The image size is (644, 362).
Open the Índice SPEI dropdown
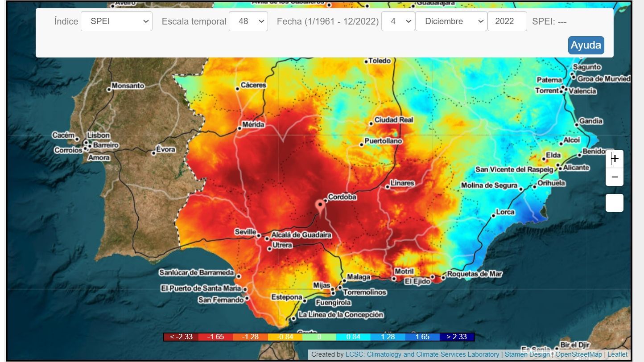pyautogui.click(x=116, y=21)
